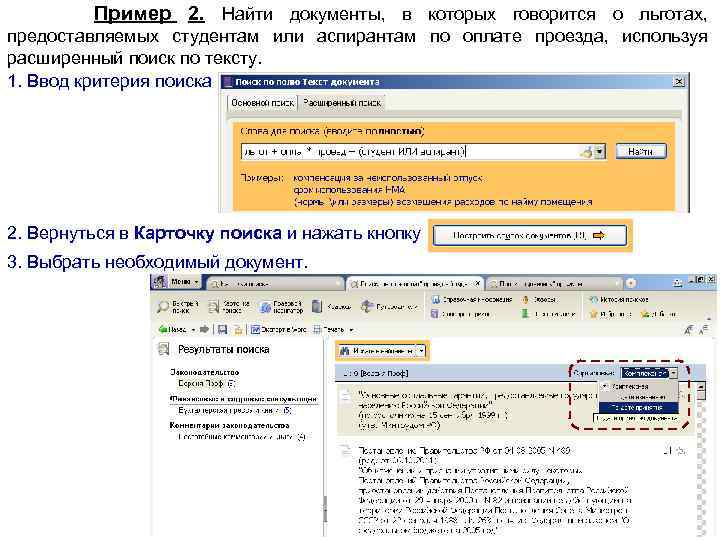Click the increase font size icon
This screenshot has width=720, height=540.
pos(689,329)
